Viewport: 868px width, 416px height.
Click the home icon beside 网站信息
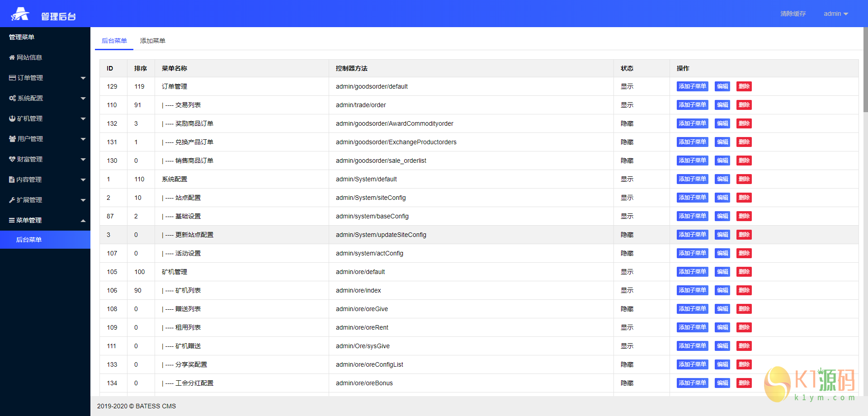(12, 57)
